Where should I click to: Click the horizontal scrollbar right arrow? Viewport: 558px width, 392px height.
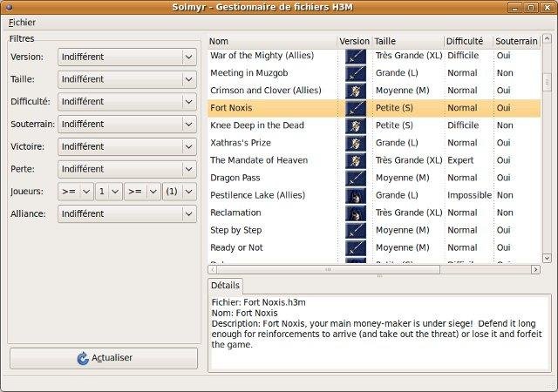click(x=535, y=270)
